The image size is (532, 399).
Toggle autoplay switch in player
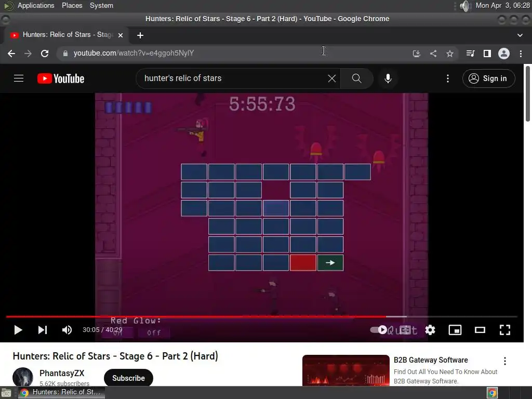[x=379, y=330]
